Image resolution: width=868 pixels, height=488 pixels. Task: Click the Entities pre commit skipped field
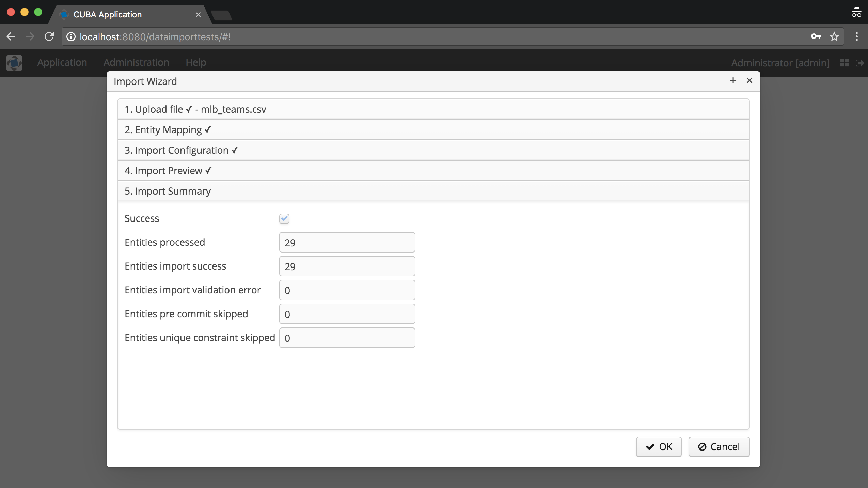tap(347, 314)
